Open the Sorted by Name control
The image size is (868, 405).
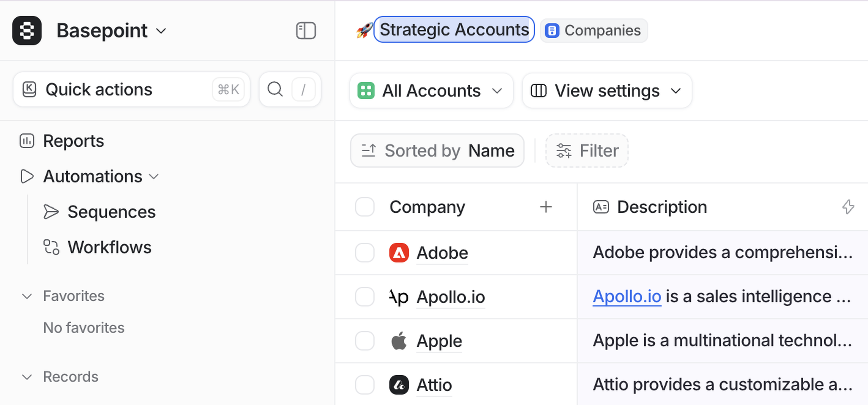[x=437, y=150]
